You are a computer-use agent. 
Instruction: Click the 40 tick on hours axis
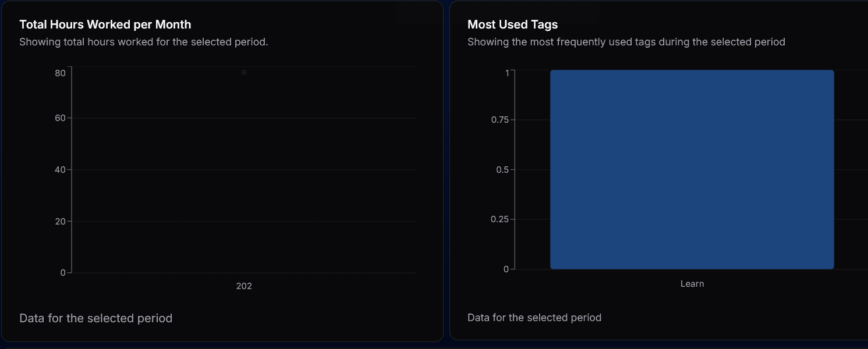click(x=60, y=170)
